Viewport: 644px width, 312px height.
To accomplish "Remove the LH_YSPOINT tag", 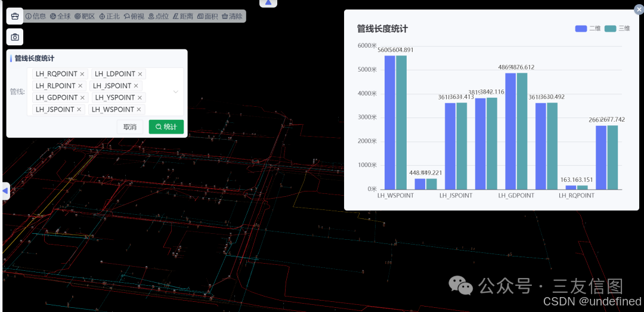I will tap(140, 98).
